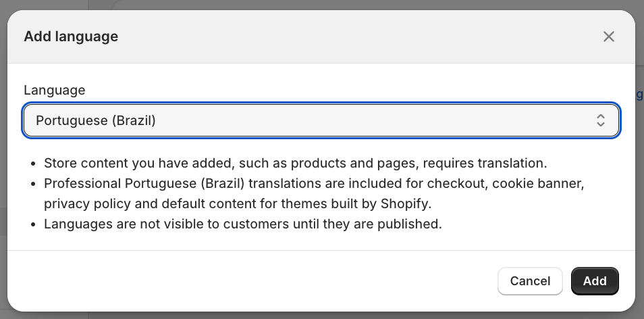Click the "Languages are not visible" note
This screenshot has height=319, width=644.
[242, 224]
